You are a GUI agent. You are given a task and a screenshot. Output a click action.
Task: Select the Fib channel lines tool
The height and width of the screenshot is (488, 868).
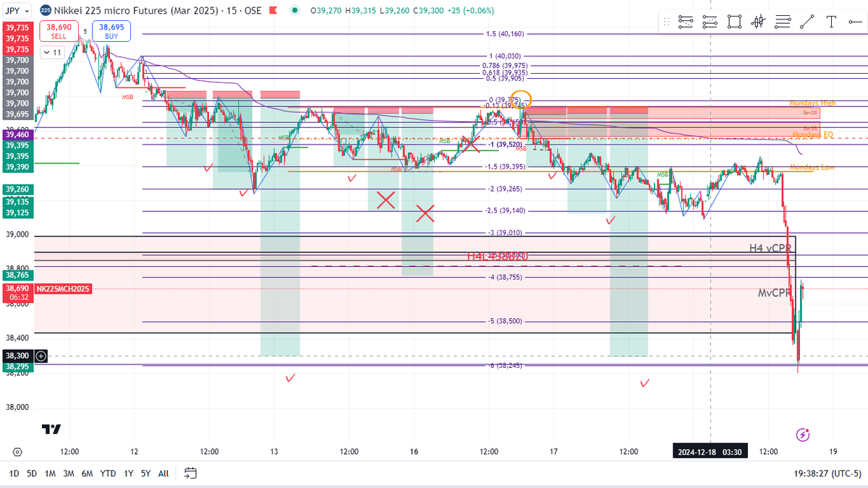point(783,22)
